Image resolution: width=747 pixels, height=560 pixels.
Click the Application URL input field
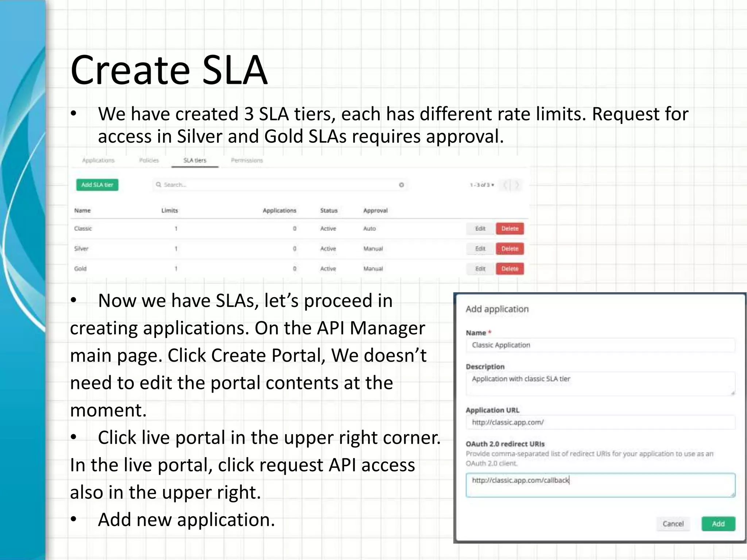600,422
